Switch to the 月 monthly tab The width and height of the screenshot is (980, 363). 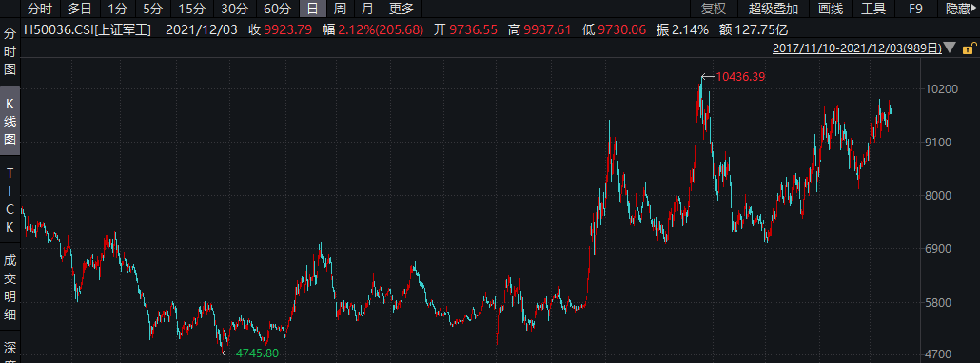click(368, 9)
